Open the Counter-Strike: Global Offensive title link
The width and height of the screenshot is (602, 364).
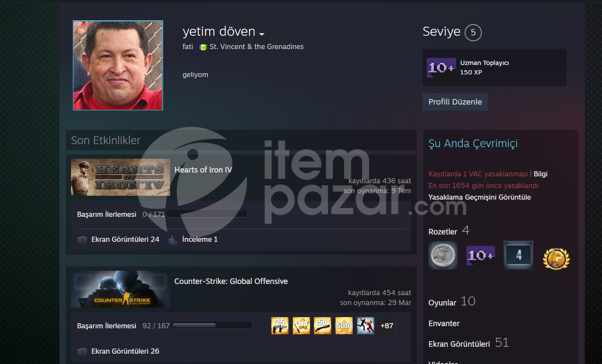tap(231, 281)
